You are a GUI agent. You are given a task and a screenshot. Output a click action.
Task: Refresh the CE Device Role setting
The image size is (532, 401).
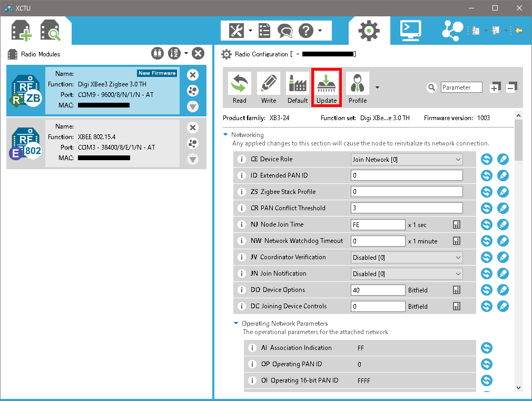[x=487, y=159]
